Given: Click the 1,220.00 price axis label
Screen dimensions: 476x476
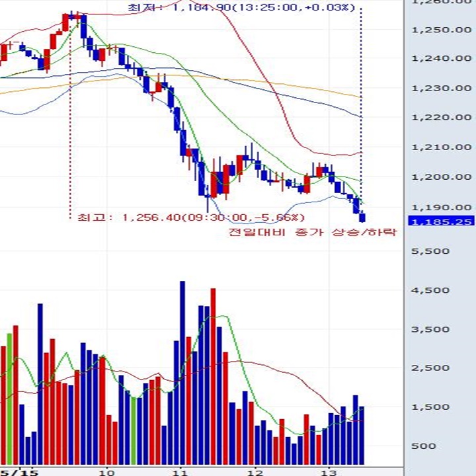Looking at the screenshot, I should tap(441, 117).
